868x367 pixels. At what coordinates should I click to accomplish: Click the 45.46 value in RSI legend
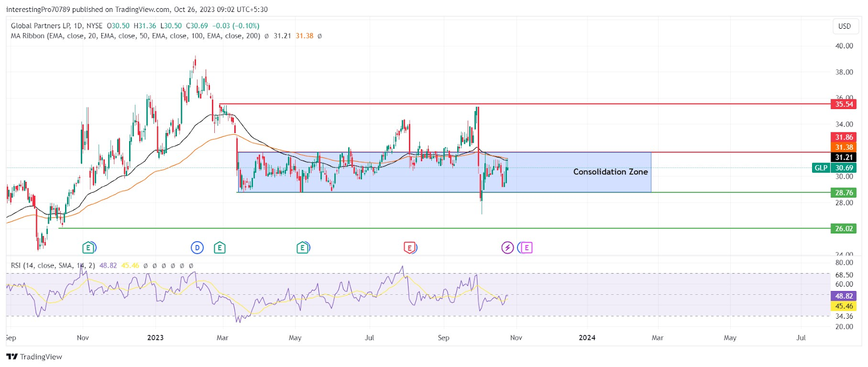pos(130,265)
